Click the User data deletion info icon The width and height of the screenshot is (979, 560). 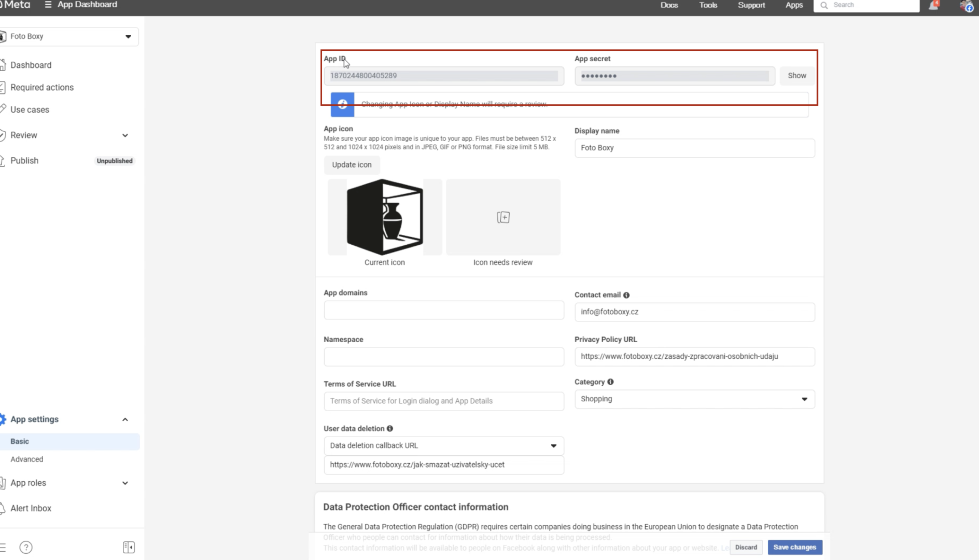coord(390,429)
